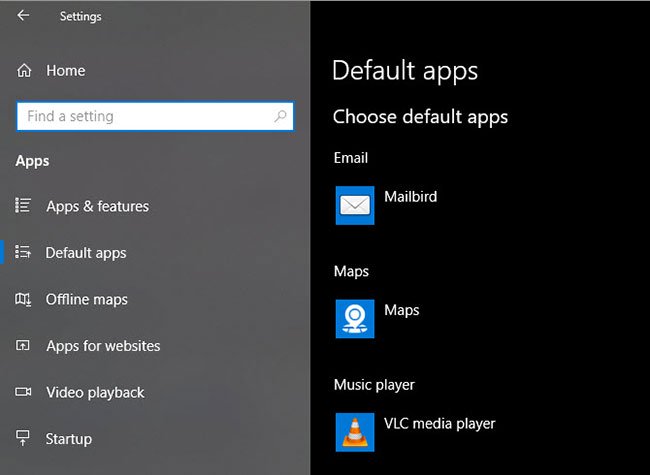Click the Offline maps icon in the sidebar
Viewport: 650px width, 475px height.
[24, 299]
